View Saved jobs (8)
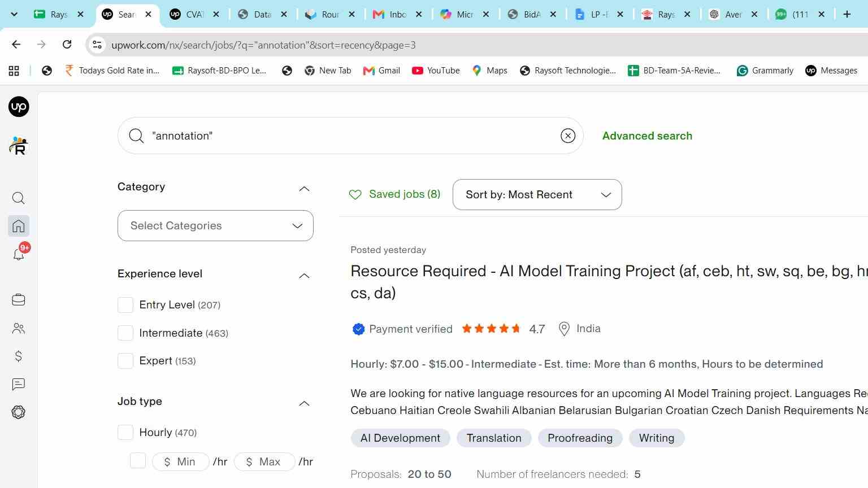 (394, 194)
